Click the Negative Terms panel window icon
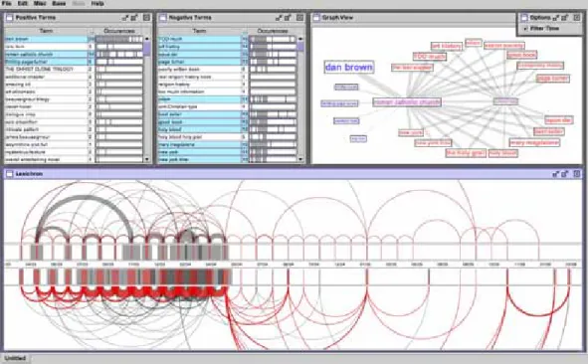 pyautogui.click(x=163, y=18)
